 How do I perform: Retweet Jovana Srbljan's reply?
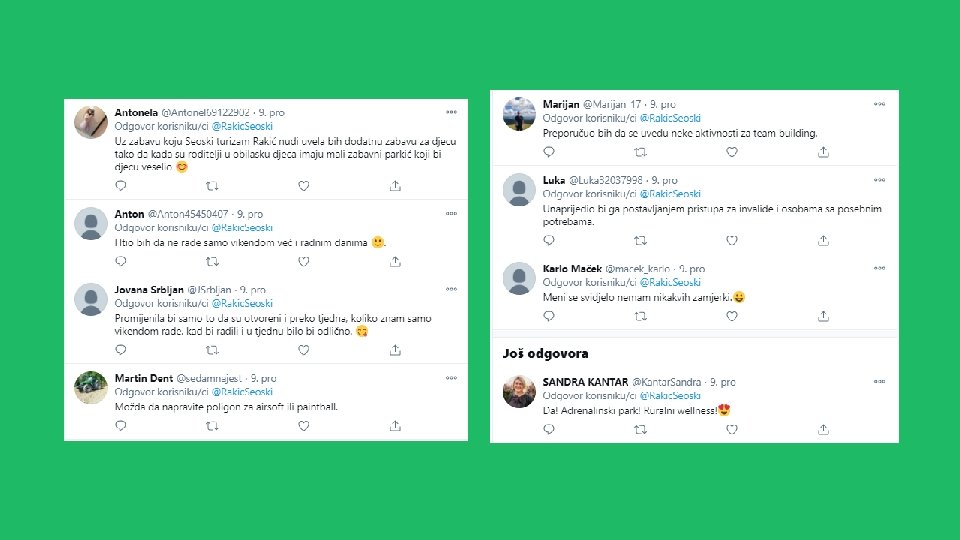pyautogui.click(x=212, y=350)
